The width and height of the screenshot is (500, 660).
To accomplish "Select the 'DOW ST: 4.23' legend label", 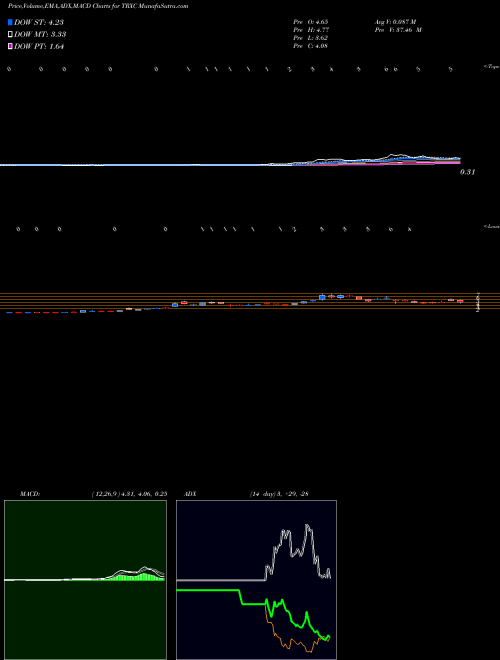I will 39,22.
